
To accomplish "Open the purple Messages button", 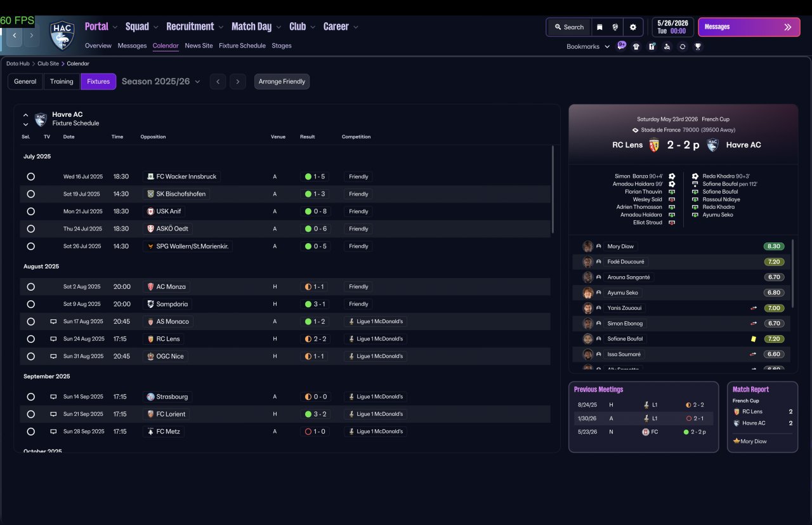I will (x=749, y=27).
